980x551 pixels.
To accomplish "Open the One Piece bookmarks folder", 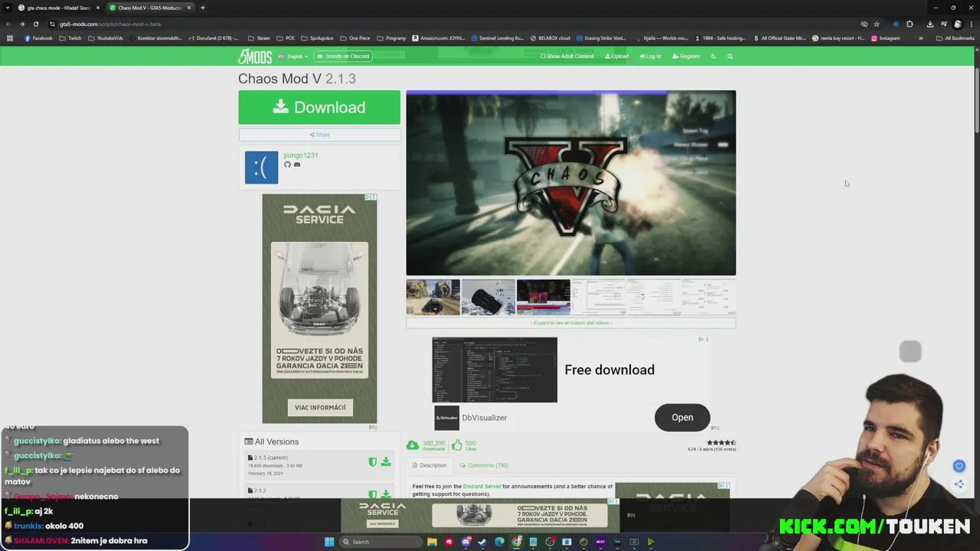I will 354,38.
